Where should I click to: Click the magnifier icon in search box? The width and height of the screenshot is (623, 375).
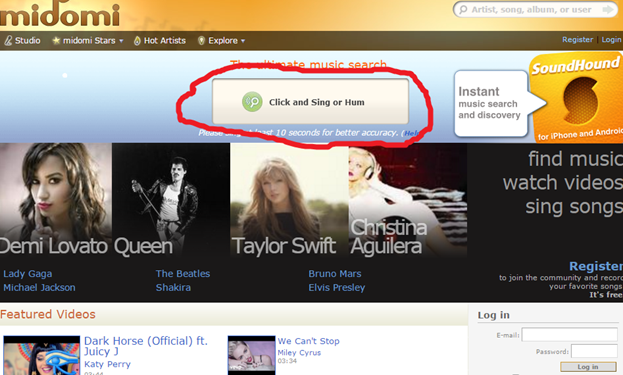click(463, 10)
